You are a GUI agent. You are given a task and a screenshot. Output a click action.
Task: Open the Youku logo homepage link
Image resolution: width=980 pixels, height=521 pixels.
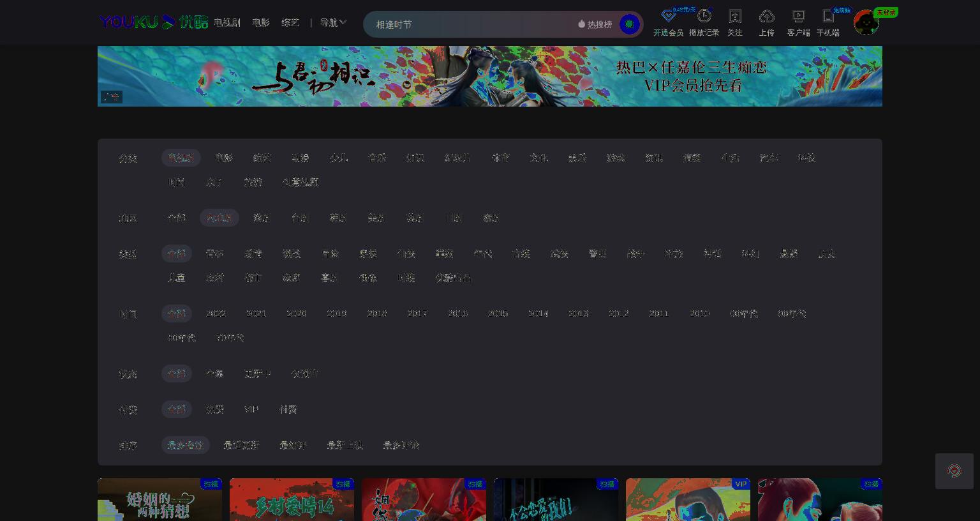[154, 22]
